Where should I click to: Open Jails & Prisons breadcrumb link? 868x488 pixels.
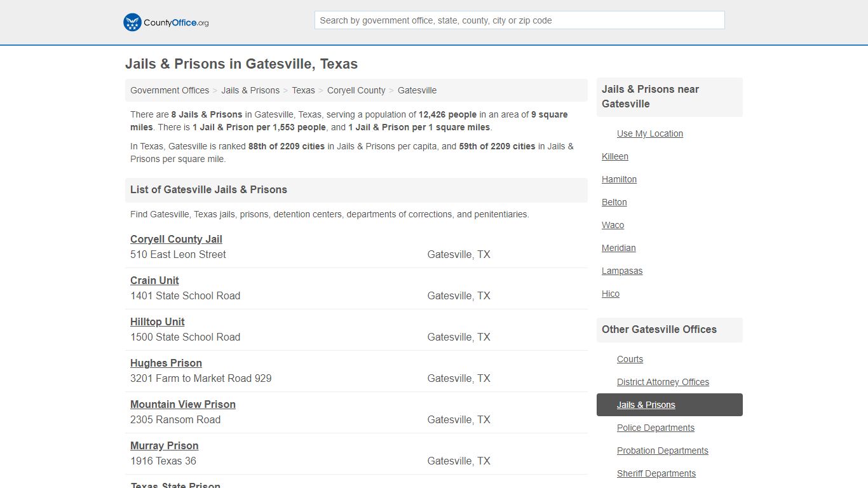(x=250, y=90)
